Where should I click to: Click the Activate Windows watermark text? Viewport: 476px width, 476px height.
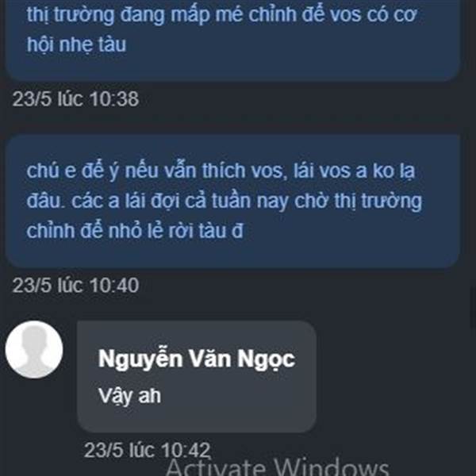tap(278, 467)
